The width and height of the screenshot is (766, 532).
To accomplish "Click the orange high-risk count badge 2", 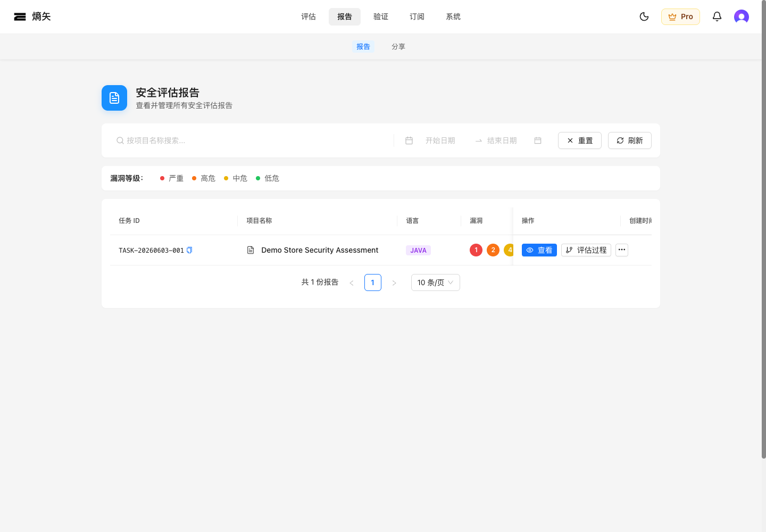I will click(493, 250).
